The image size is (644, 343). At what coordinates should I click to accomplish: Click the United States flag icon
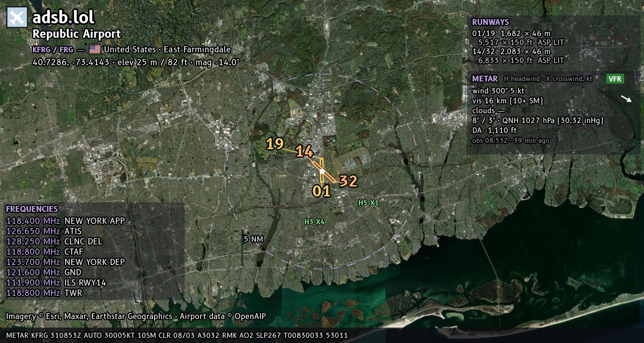[94, 49]
